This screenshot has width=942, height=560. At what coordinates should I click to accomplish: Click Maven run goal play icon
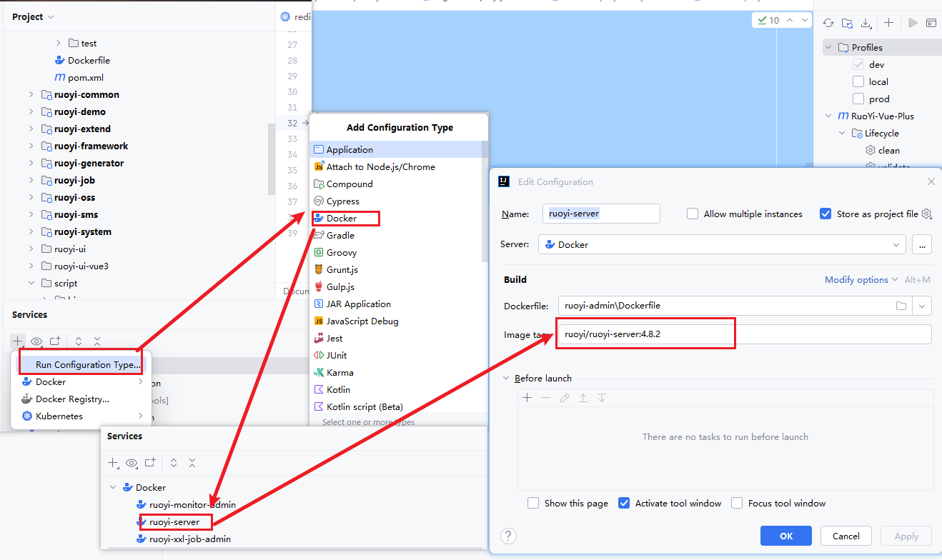pyautogui.click(x=913, y=23)
